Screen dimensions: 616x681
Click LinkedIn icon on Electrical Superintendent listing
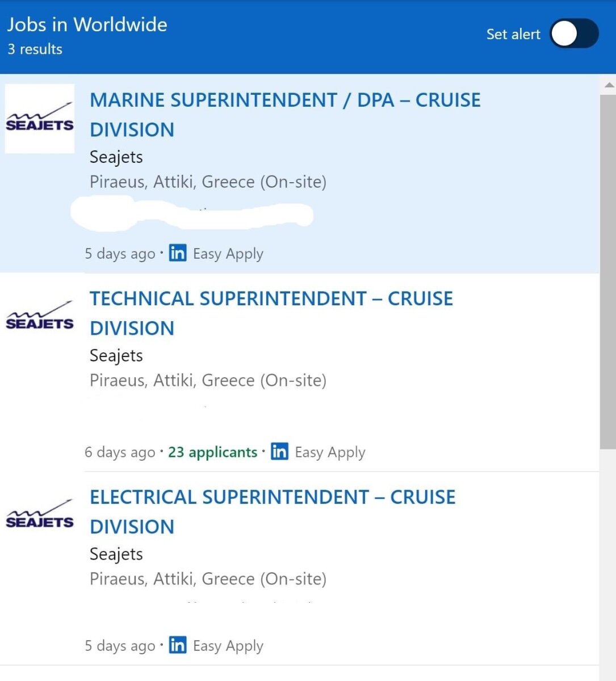pyautogui.click(x=178, y=645)
